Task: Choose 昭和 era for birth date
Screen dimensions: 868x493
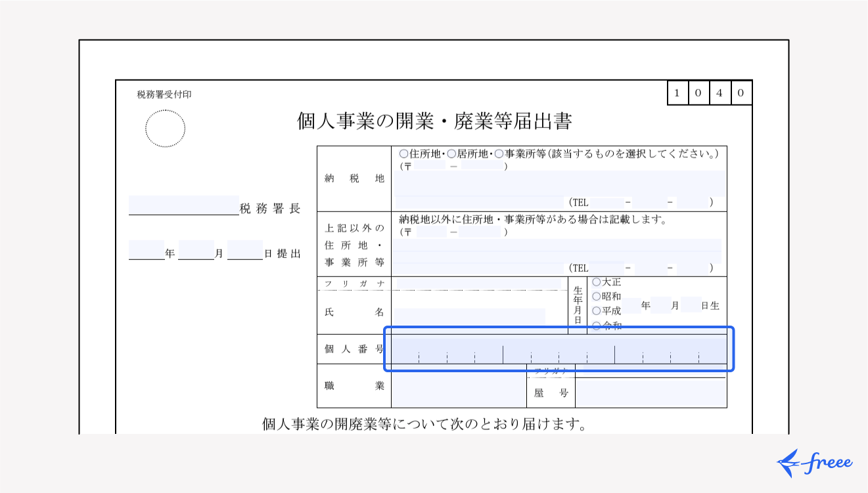Action: pyautogui.click(x=596, y=296)
